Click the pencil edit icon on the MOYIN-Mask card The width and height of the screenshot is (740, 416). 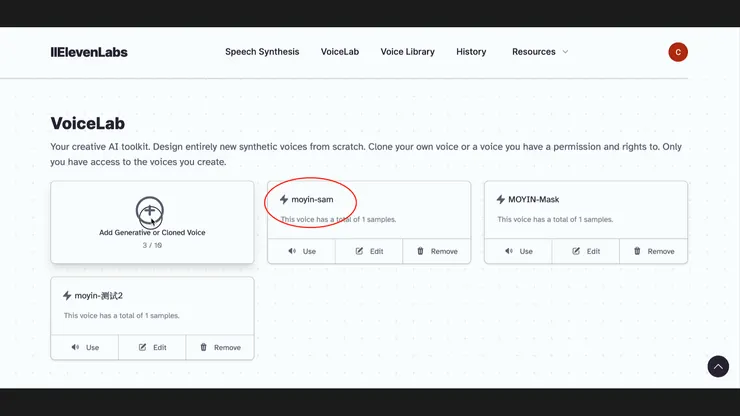tap(576, 251)
